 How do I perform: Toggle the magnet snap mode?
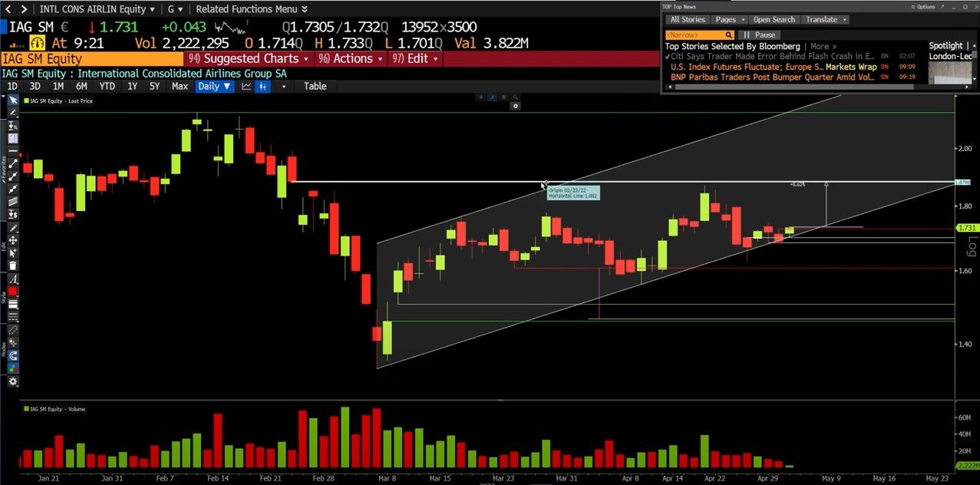(x=13, y=355)
